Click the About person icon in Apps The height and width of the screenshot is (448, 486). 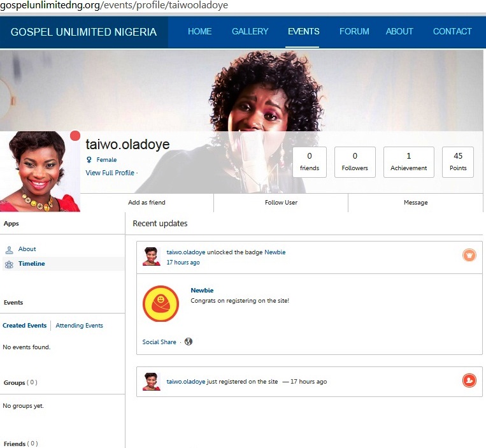9,250
